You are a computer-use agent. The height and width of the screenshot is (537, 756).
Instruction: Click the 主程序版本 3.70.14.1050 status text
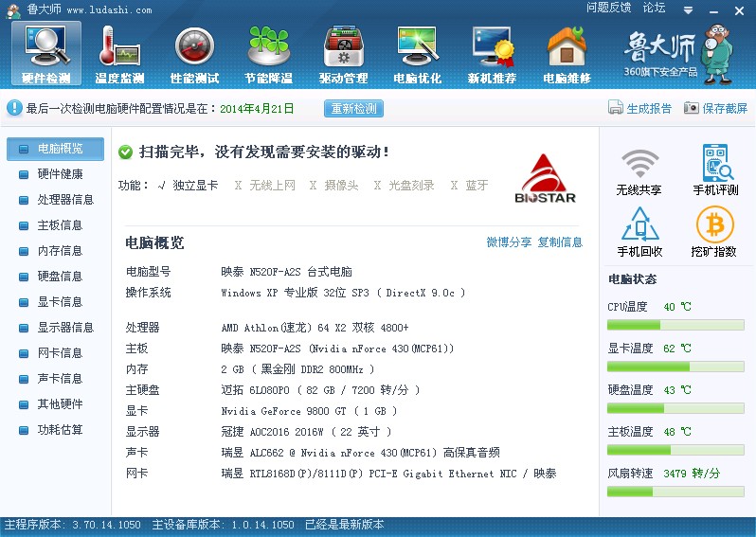tap(72, 525)
